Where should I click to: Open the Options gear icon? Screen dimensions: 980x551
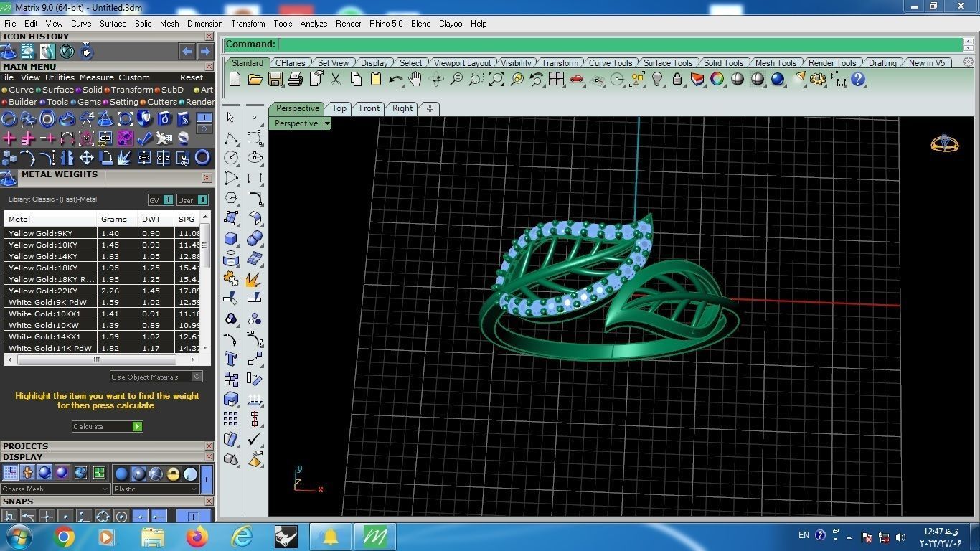click(x=817, y=80)
